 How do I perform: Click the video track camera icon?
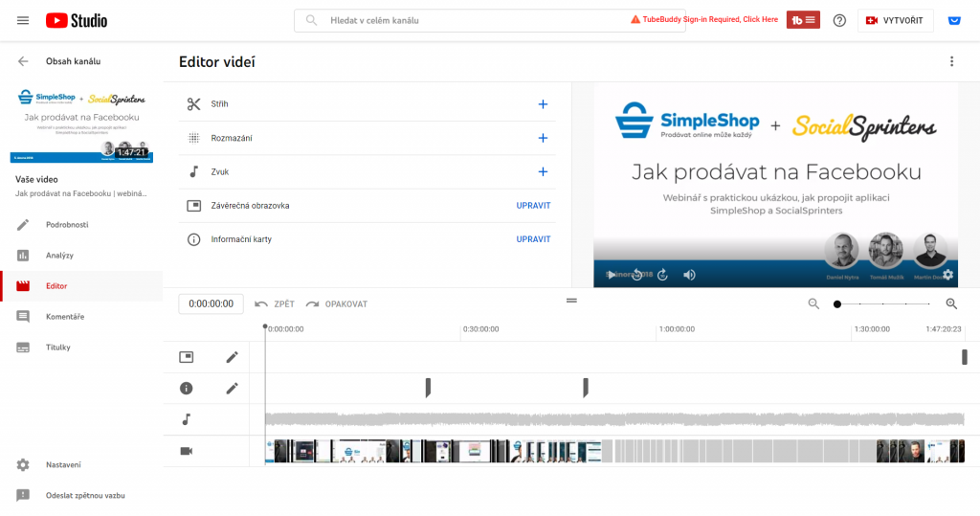tap(187, 451)
